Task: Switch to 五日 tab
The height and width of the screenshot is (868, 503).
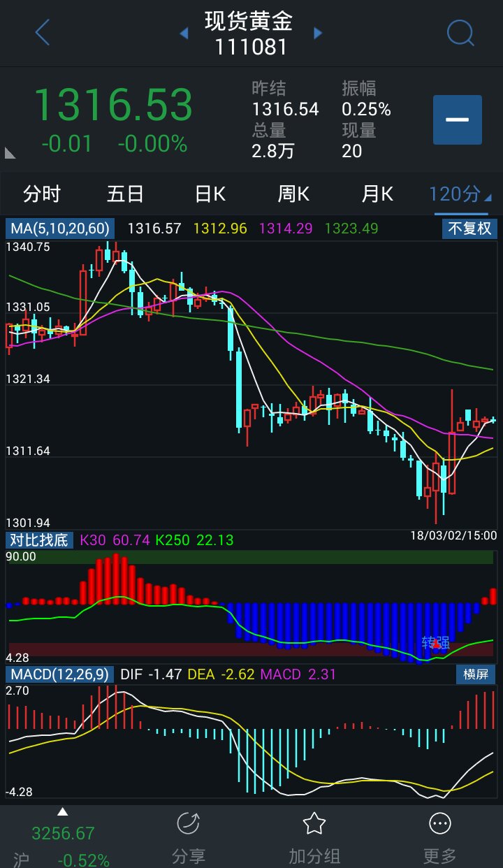Action: 125,194
